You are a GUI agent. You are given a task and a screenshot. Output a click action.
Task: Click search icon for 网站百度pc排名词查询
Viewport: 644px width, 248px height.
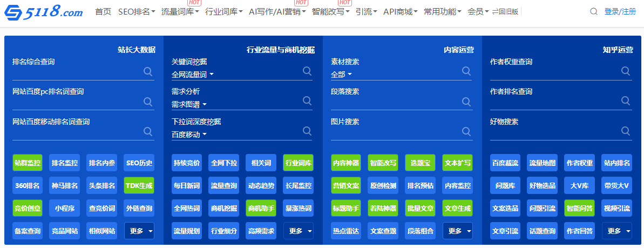pos(148,101)
